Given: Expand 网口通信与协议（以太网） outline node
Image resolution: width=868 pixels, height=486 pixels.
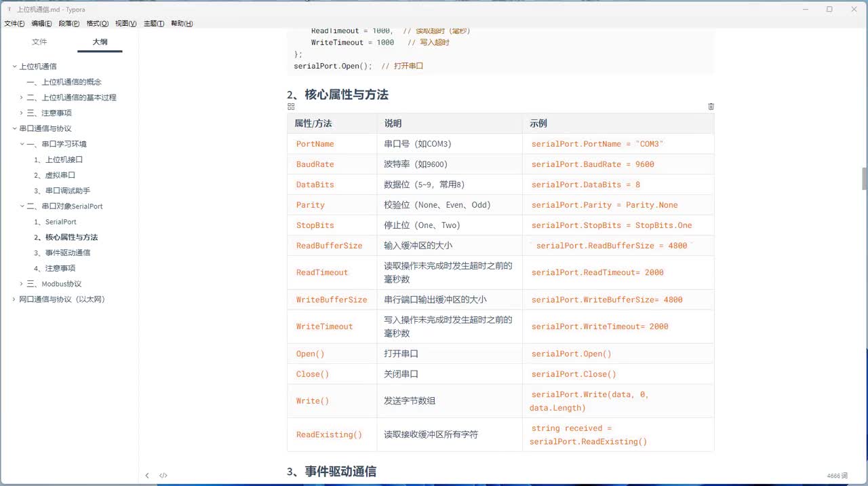Looking at the screenshot, I should tap(14, 299).
